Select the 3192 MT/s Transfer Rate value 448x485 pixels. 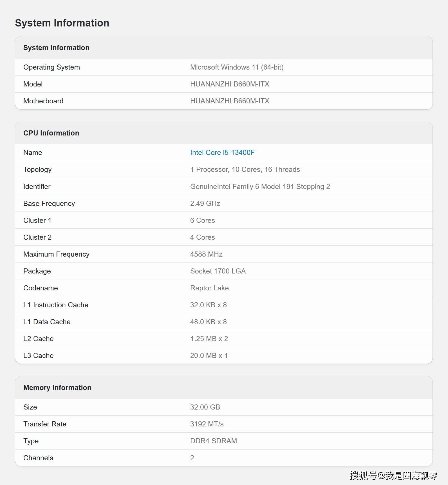(x=207, y=424)
